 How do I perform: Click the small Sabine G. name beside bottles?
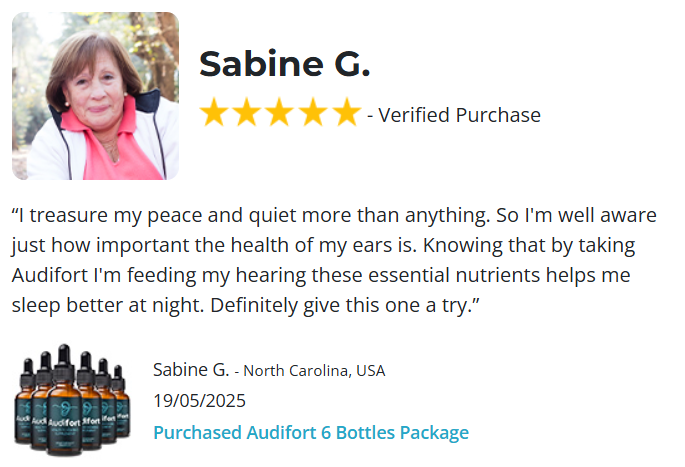point(190,370)
